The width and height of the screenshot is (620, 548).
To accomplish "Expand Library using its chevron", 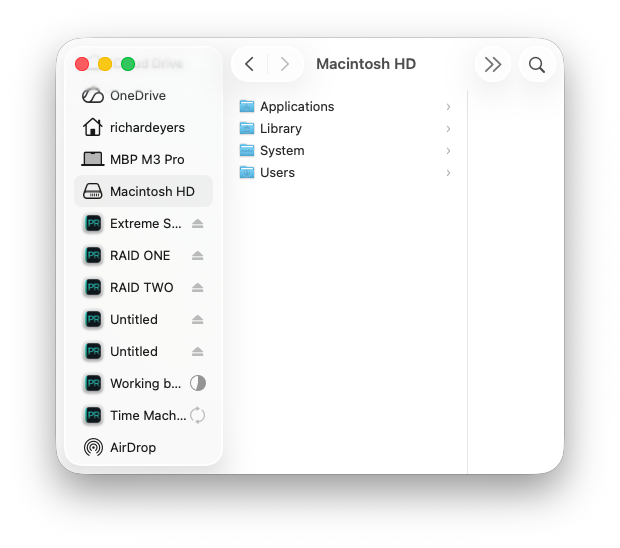I will click(x=448, y=129).
